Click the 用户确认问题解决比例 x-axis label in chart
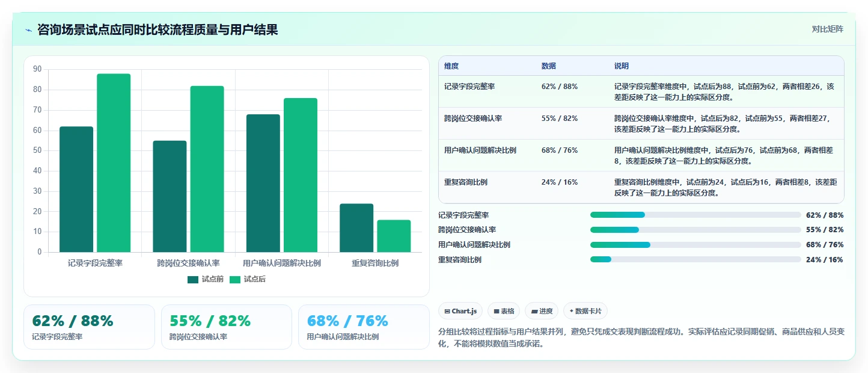Screen dimensions: 868x373 [282, 263]
